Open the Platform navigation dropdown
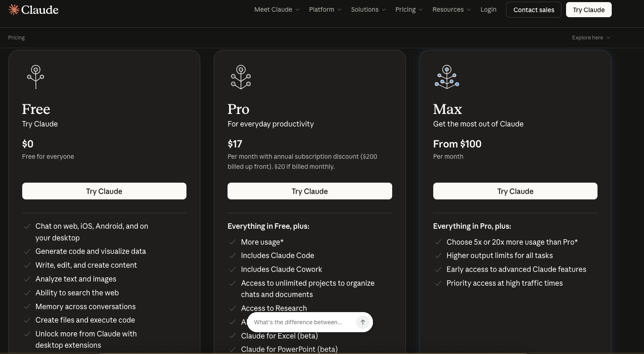The height and width of the screenshot is (354, 644). [325, 10]
